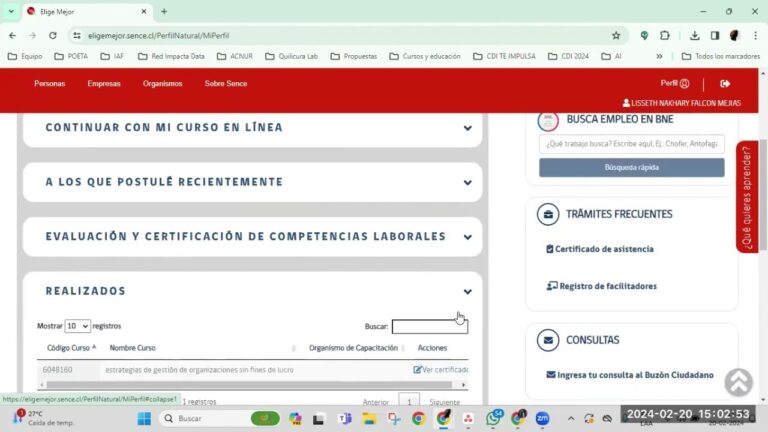This screenshot has height=432, width=768.
Task: Bookmark this page with the star icon
Action: (616, 35)
